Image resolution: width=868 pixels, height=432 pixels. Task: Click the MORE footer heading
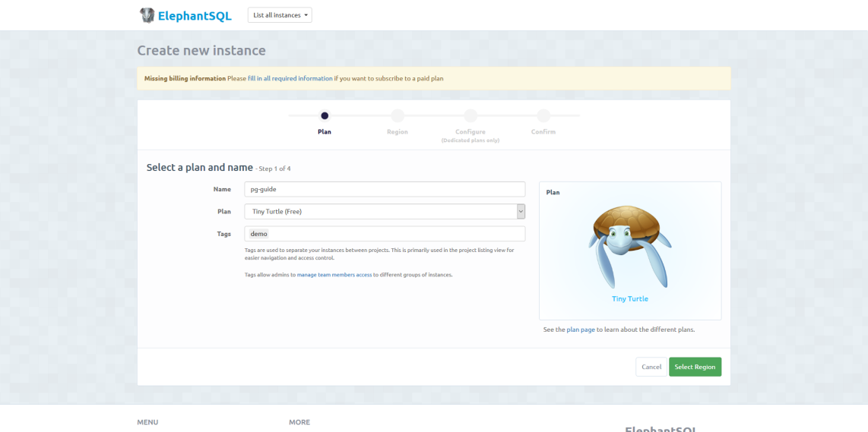[x=299, y=422]
